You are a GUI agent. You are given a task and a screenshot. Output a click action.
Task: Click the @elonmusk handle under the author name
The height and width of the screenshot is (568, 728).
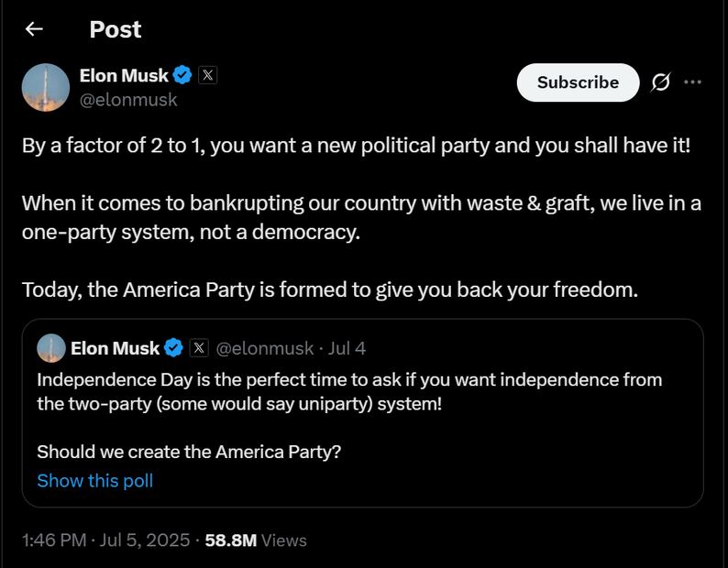pyautogui.click(x=128, y=100)
